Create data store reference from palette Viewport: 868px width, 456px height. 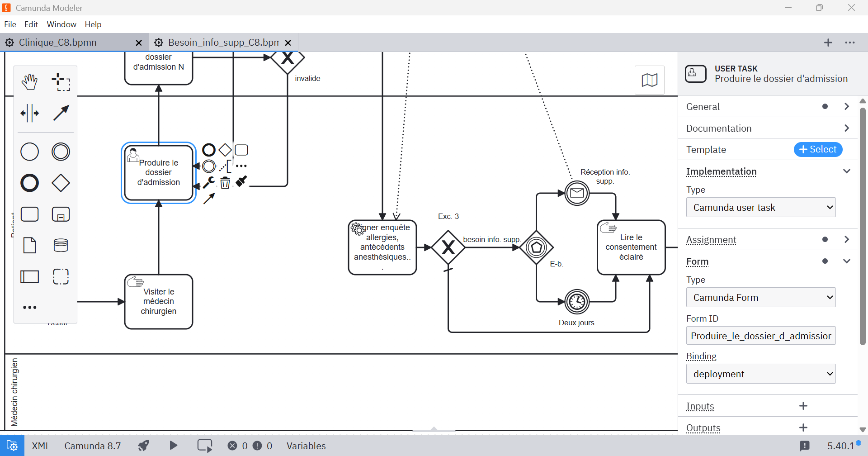[x=61, y=245]
